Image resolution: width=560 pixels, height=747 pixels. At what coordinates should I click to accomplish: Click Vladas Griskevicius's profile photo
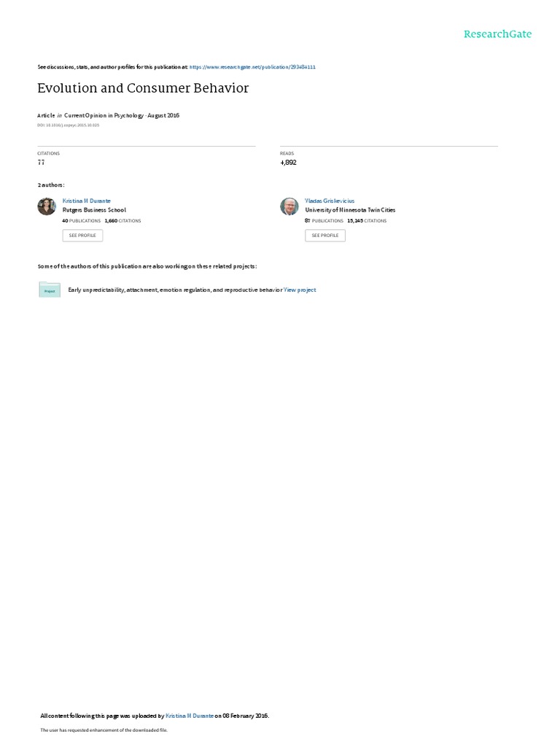289,206
